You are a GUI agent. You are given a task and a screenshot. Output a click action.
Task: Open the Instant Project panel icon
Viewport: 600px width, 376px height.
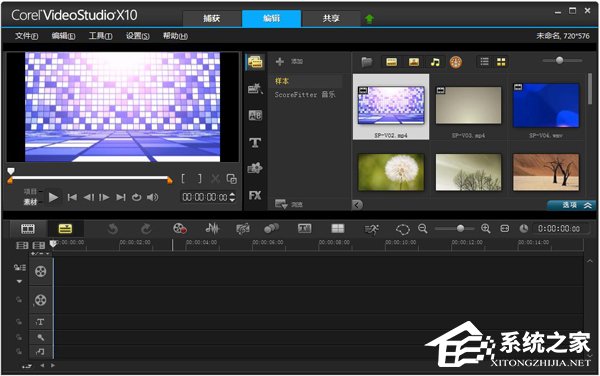click(255, 89)
